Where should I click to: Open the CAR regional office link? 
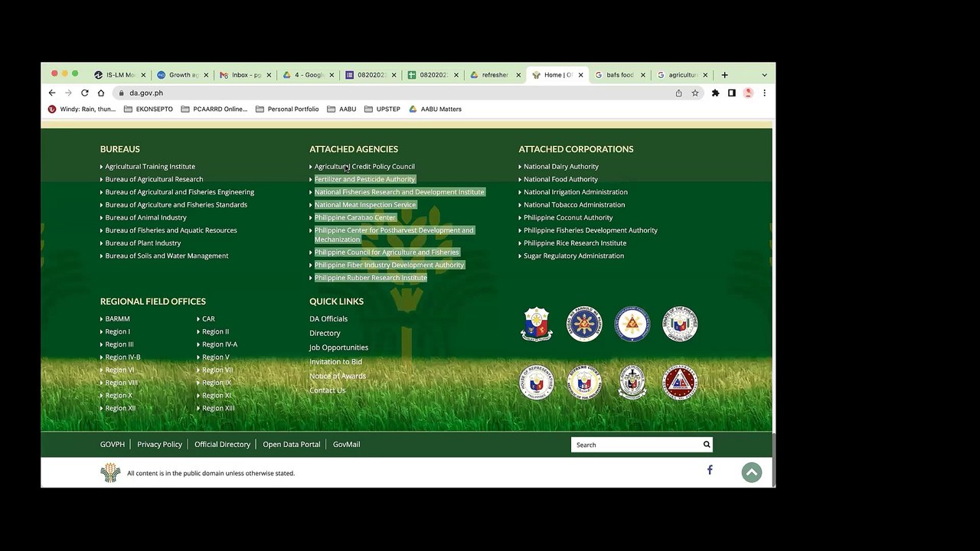tap(208, 318)
